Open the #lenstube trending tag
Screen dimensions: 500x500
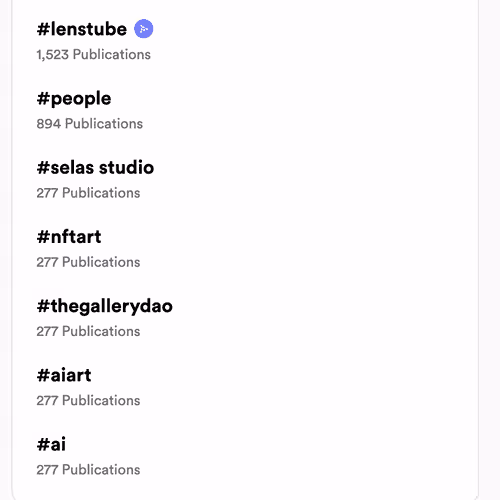(82, 29)
